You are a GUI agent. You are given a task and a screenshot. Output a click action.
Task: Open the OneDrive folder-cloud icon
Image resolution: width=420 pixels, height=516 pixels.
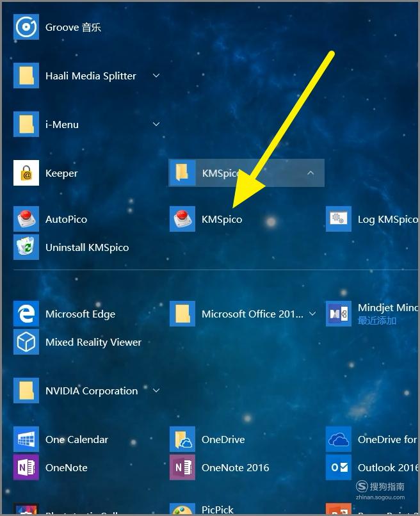pos(182,439)
